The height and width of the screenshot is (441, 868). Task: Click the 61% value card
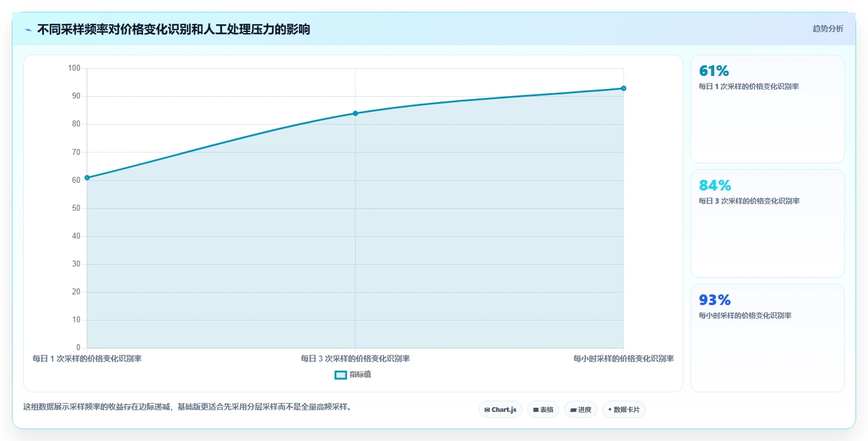pos(767,109)
